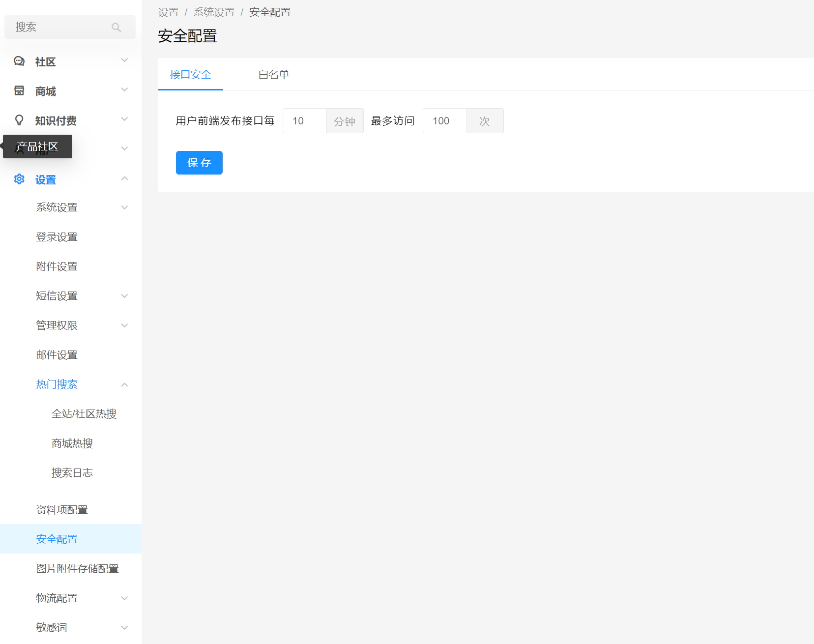Image resolution: width=814 pixels, height=644 pixels.
Task: Collapse the 设置 menu chevron
Action: [x=124, y=178]
